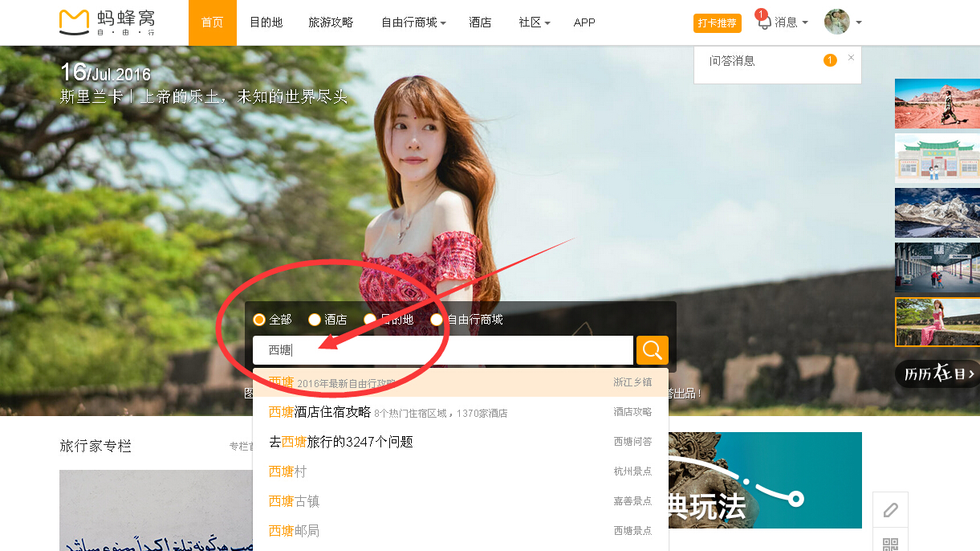Open the notification bell icon
The width and height of the screenshot is (980, 551).
click(x=764, y=22)
